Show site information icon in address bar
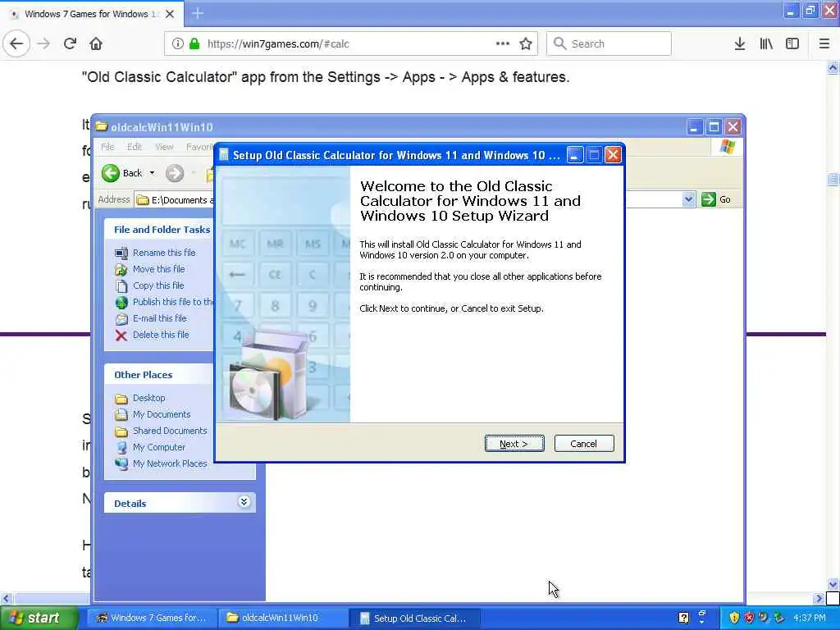This screenshot has height=630, width=840. (x=177, y=44)
